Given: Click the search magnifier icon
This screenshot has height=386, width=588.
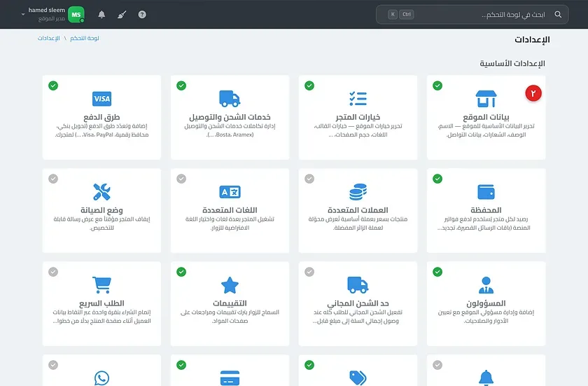Looking at the screenshot, I should (x=558, y=15).
